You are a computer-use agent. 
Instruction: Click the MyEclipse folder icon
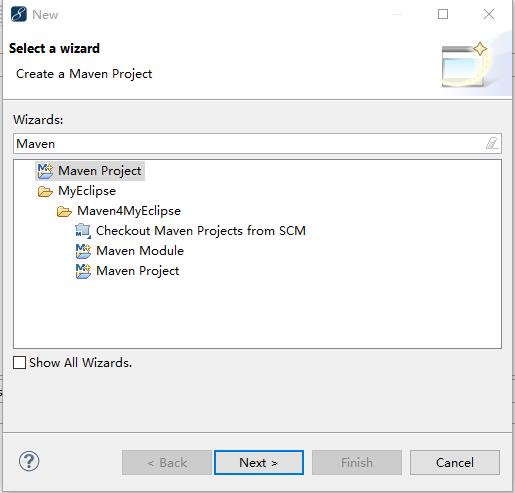(x=45, y=191)
